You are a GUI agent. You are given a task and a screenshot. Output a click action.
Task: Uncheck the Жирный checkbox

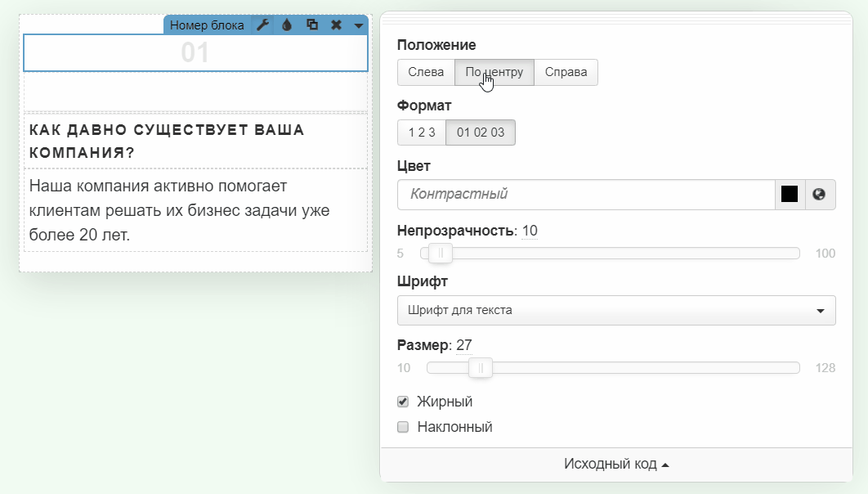click(x=403, y=402)
